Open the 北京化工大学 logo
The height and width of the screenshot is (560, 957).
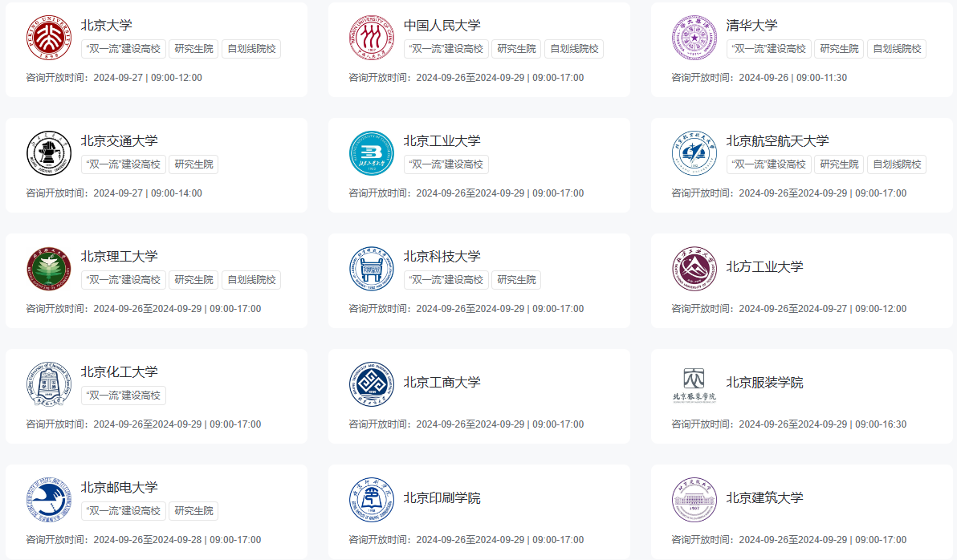point(49,384)
